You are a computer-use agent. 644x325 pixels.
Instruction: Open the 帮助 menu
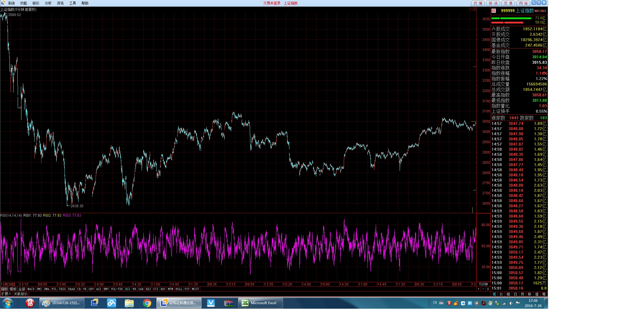(x=85, y=3)
